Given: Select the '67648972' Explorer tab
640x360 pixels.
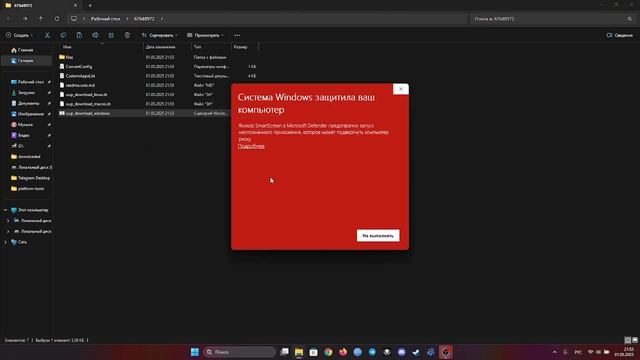Looking at the screenshot, I should pyautogui.click(x=41, y=6).
